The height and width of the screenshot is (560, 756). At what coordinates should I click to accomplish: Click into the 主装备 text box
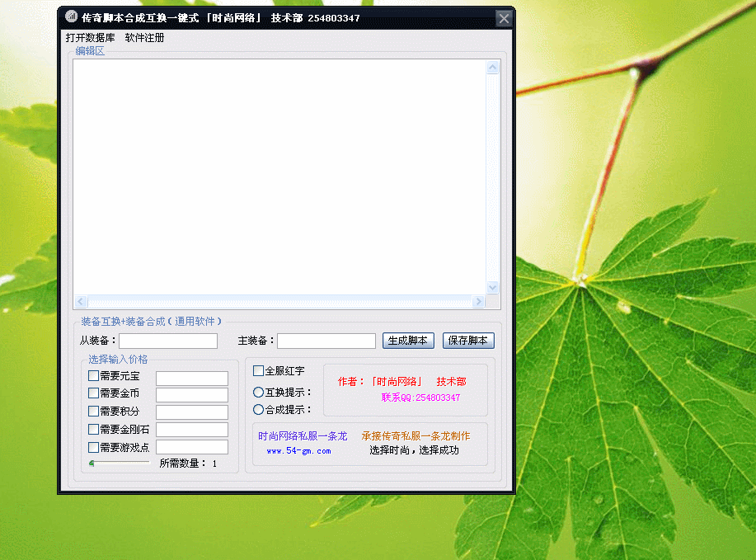click(326, 341)
